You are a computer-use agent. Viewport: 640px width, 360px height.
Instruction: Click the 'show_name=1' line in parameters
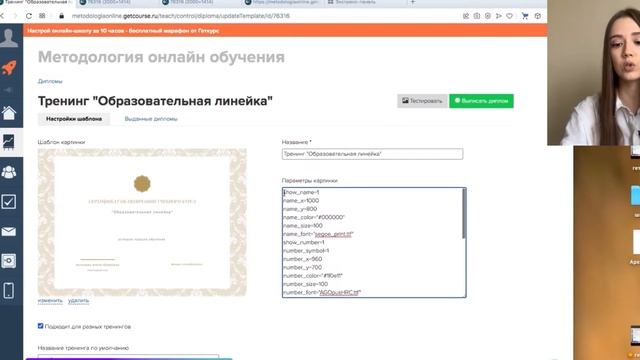click(302, 192)
